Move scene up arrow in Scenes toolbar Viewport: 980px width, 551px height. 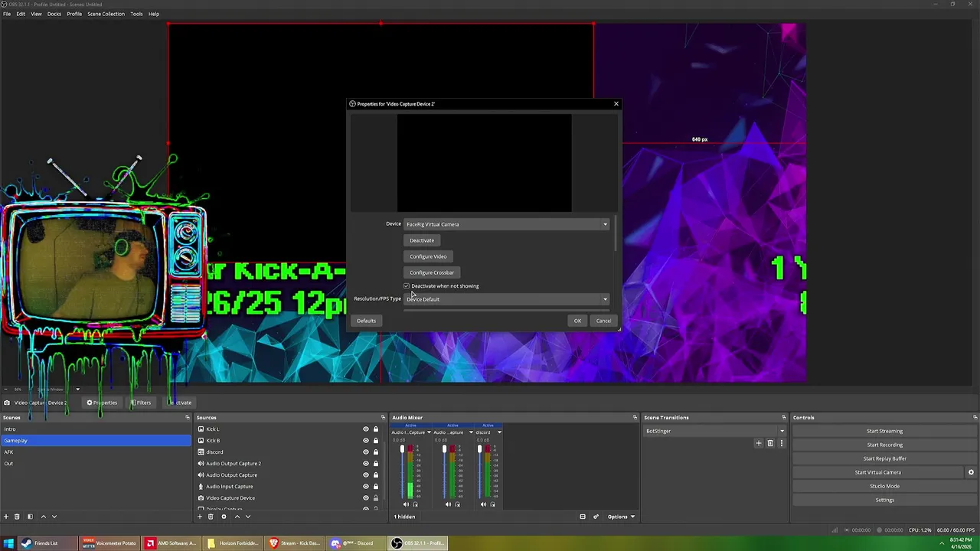click(x=43, y=517)
